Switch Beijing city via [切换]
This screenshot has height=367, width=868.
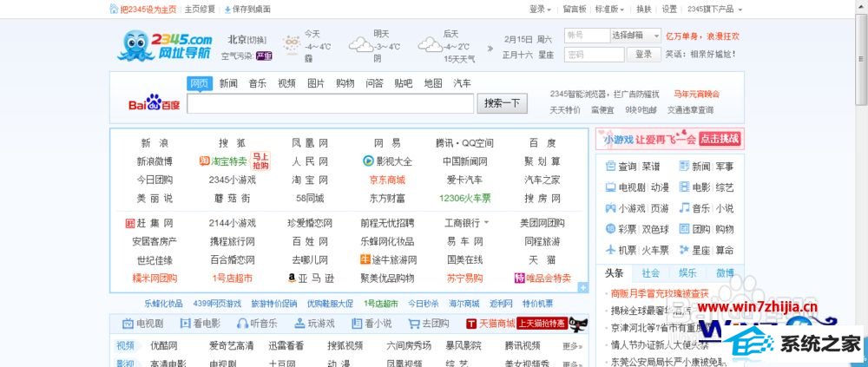pyautogui.click(x=257, y=40)
